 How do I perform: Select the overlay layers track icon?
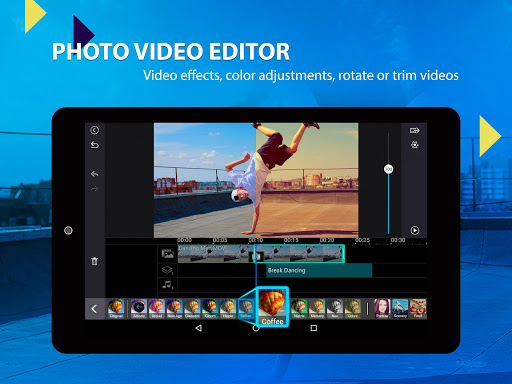tap(167, 270)
